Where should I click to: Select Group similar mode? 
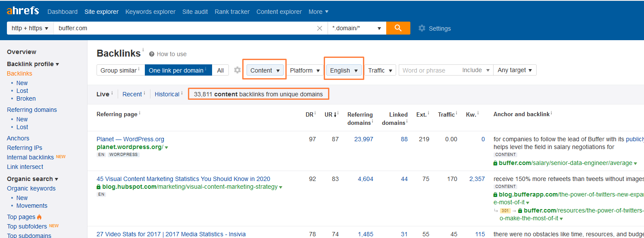click(x=120, y=70)
